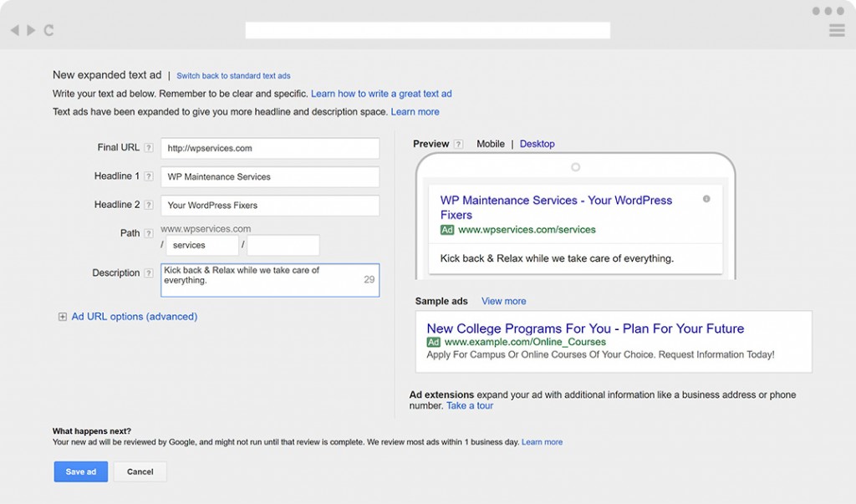Click the browser forward arrow
856x504 pixels.
pyautogui.click(x=31, y=30)
